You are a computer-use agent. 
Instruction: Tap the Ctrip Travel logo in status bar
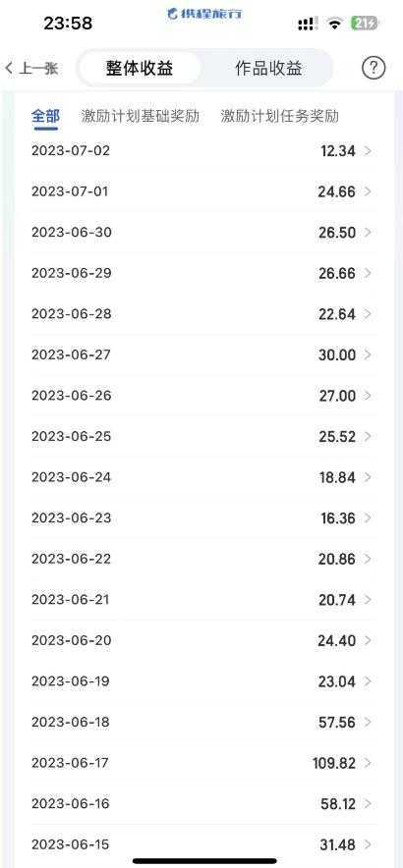pos(204,15)
